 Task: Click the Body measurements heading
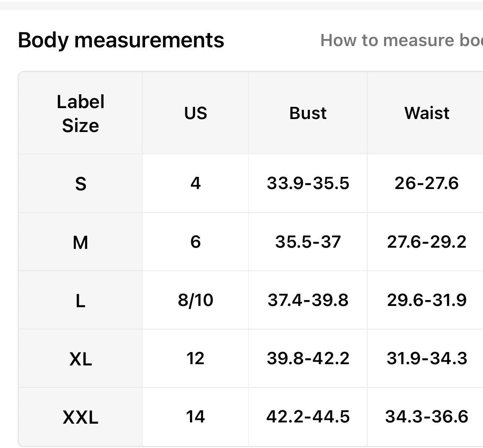[x=121, y=40]
